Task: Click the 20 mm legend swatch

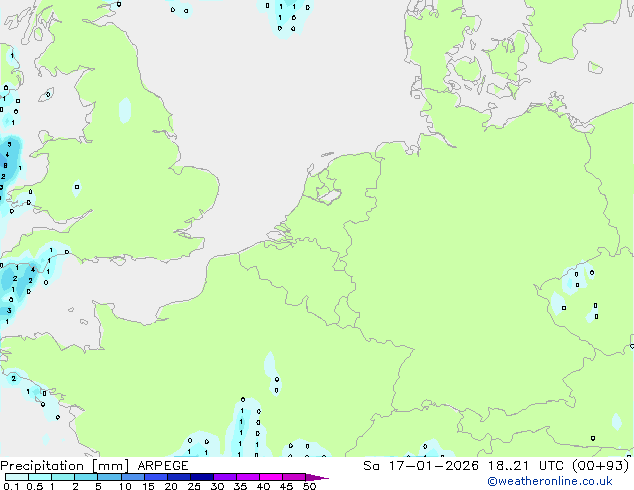Action: pos(179,477)
